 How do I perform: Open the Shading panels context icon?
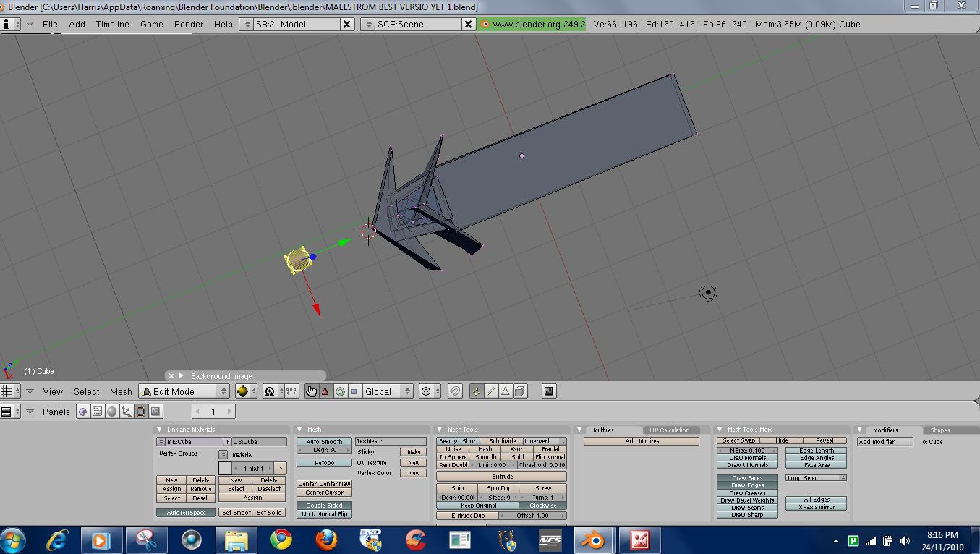click(x=111, y=412)
